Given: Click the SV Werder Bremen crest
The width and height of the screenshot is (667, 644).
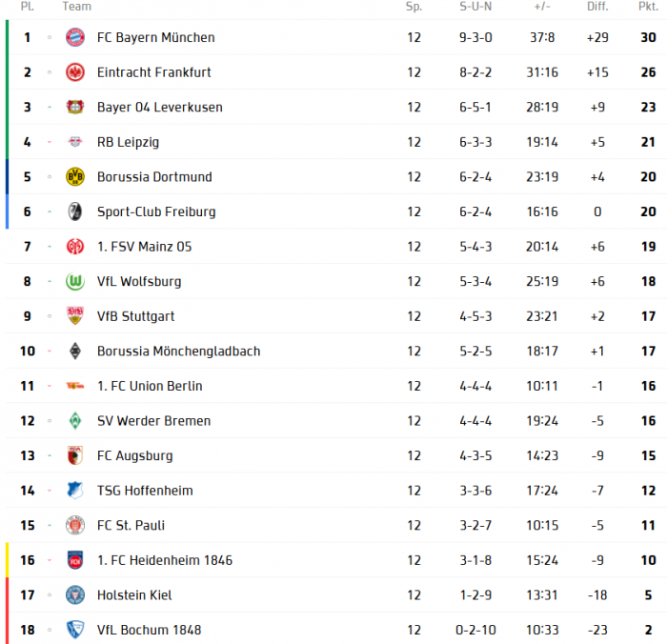Looking at the screenshot, I should [x=75, y=421].
